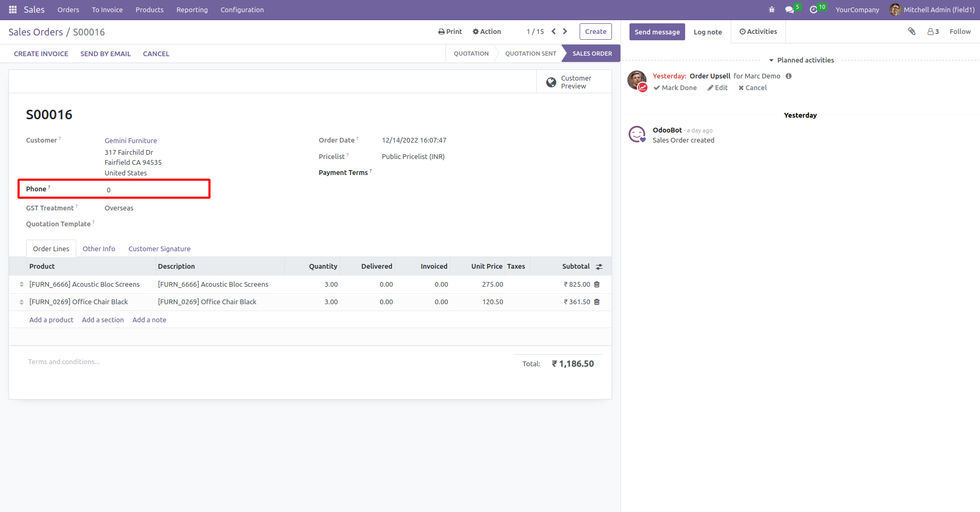Click the Terms and conditions field
The height and width of the screenshot is (512, 980).
64,361
